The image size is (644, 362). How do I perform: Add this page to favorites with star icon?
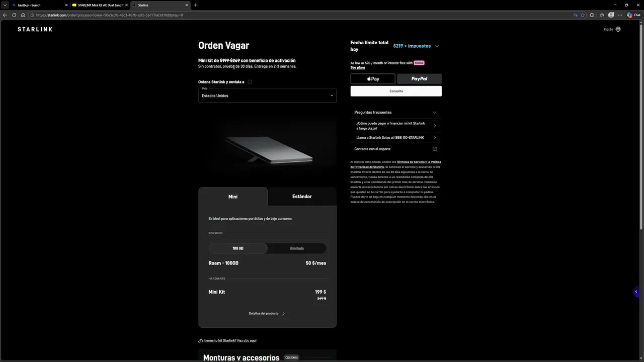(x=583, y=15)
